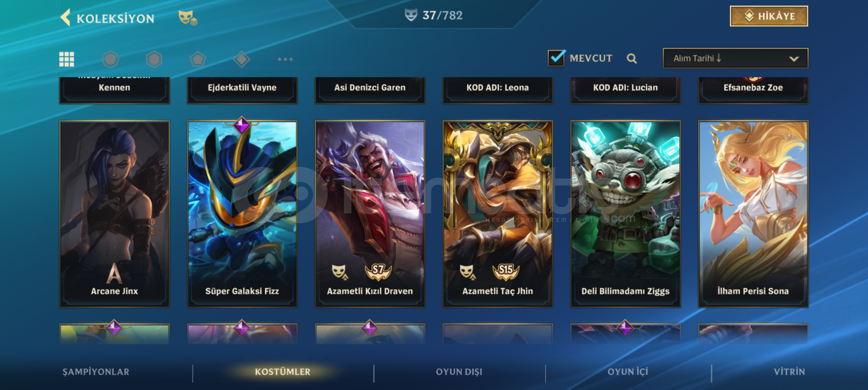
Task: Filter by the diamond rarity icon
Action: [x=241, y=59]
